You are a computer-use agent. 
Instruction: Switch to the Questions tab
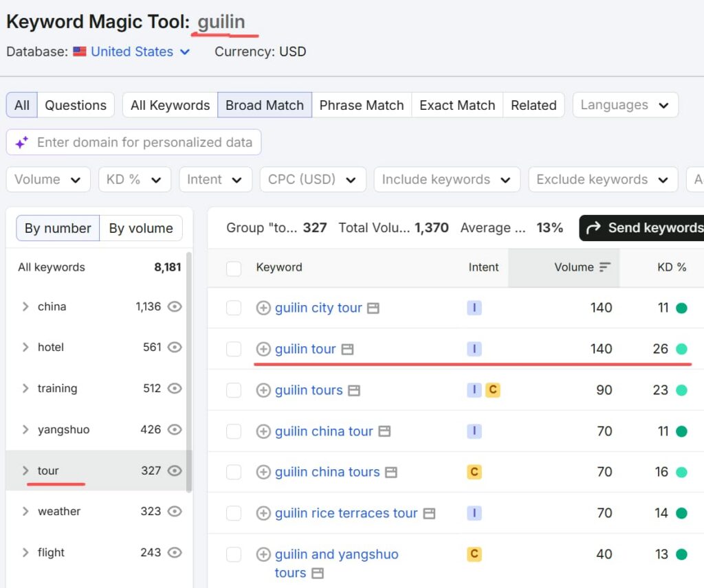point(76,105)
